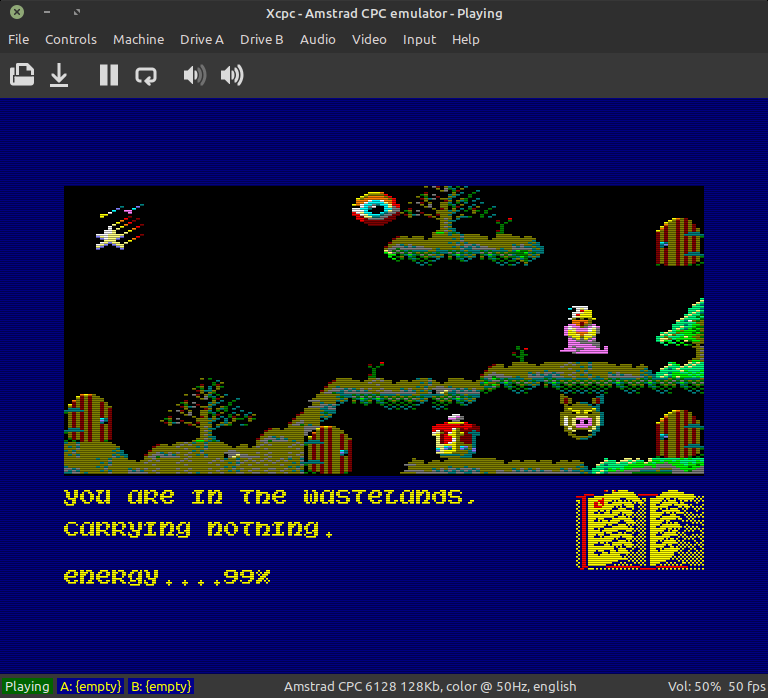This screenshot has height=698, width=768.
Task: Click the 'energy....99%' readout
Action: pos(167,577)
